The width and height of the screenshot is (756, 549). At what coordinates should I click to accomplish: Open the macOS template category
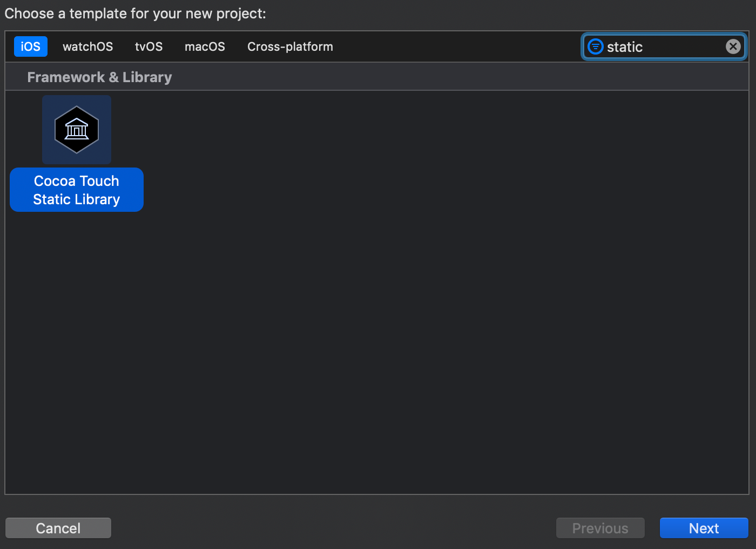coord(205,46)
